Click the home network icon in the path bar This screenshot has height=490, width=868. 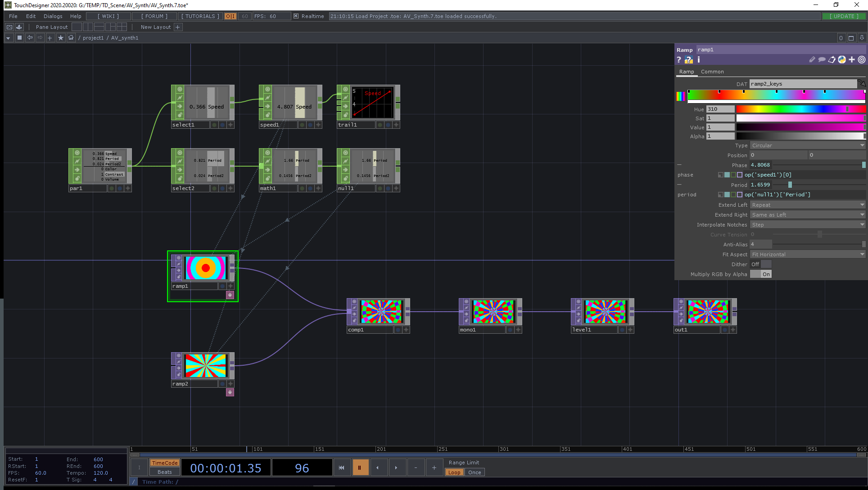[71, 38]
